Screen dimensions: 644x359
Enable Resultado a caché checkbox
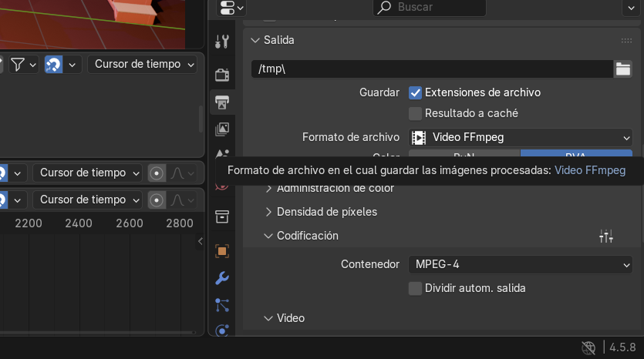tap(415, 114)
